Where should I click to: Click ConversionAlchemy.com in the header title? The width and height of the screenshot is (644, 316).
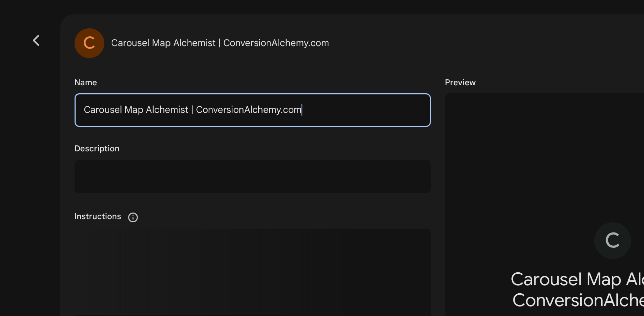pos(276,43)
